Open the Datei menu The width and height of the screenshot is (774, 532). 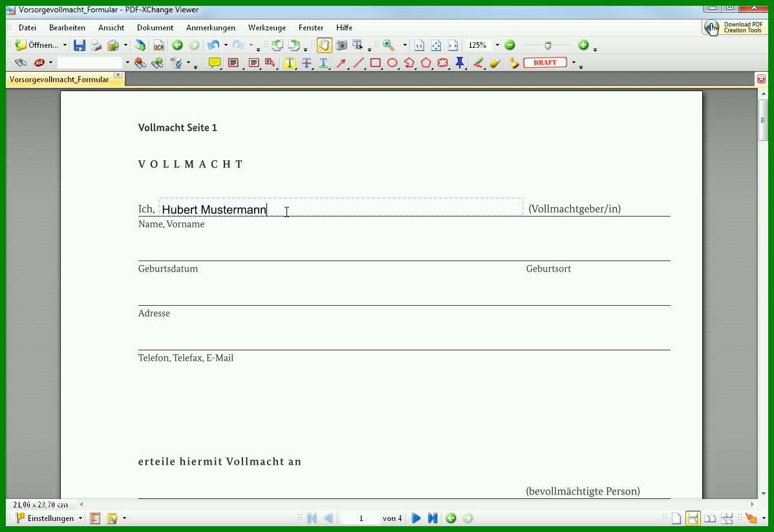pyautogui.click(x=27, y=28)
